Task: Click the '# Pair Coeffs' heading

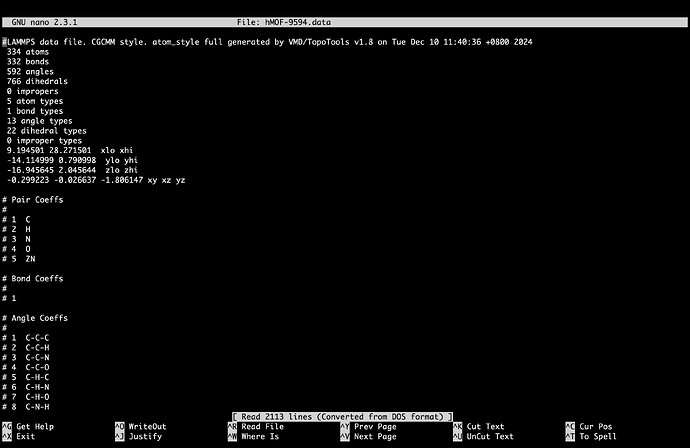Action: (x=33, y=199)
